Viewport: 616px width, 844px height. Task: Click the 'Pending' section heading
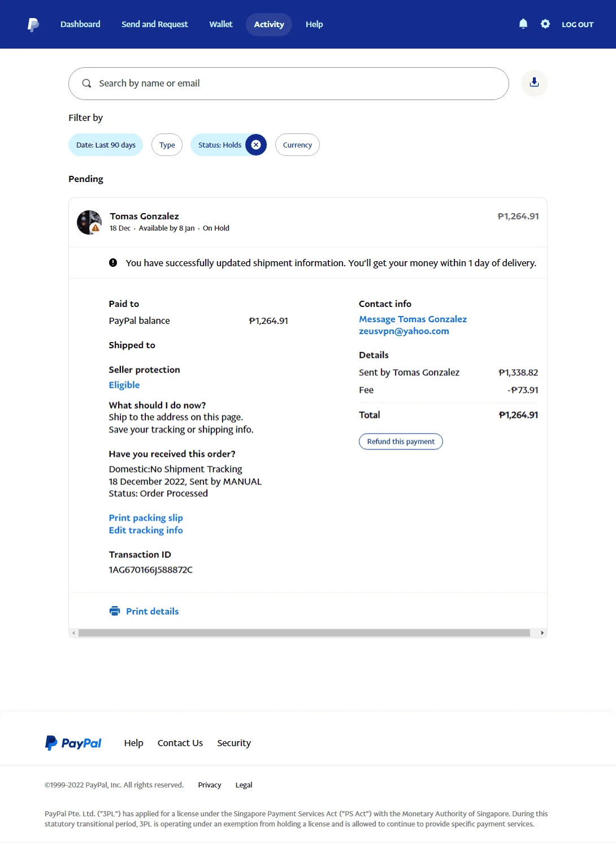tap(86, 179)
